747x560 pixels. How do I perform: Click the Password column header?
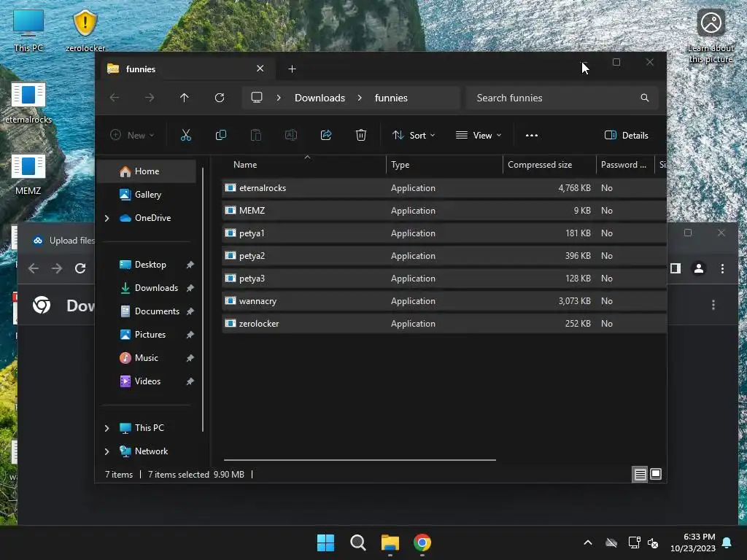(x=625, y=165)
